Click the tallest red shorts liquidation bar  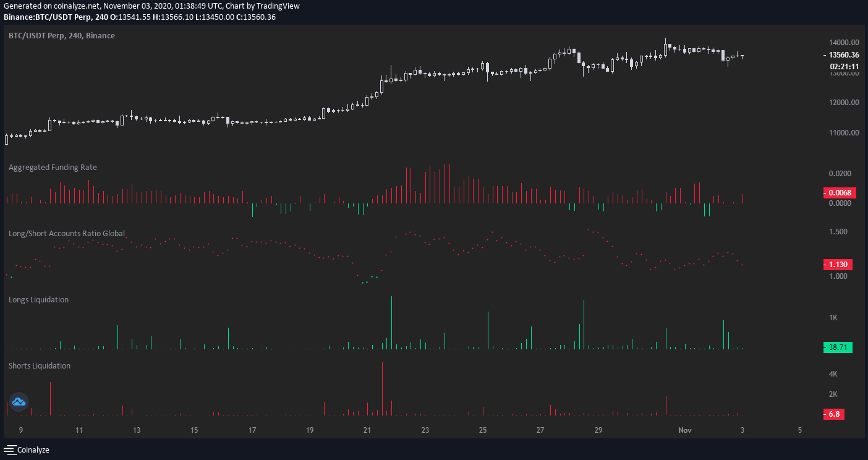click(x=383, y=388)
